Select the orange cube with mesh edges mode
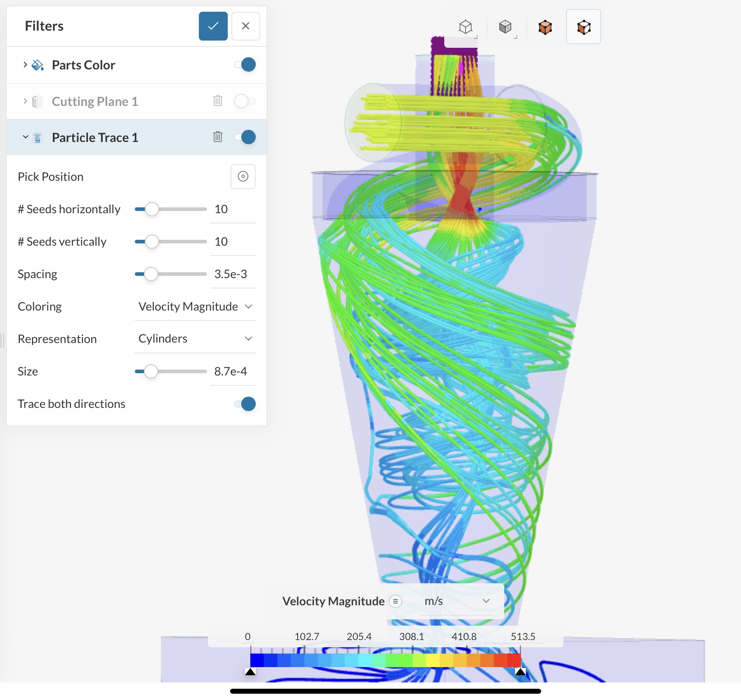The width and height of the screenshot is (741, 700). [x=584, y=27]
